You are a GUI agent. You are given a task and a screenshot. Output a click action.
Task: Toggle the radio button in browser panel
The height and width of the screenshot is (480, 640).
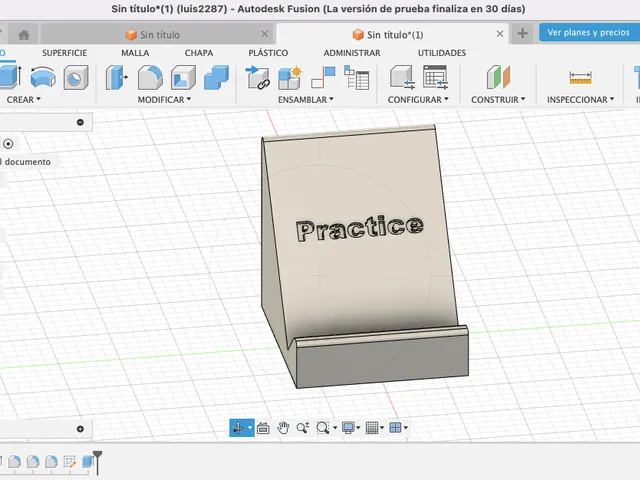click(x=8, y=144)
